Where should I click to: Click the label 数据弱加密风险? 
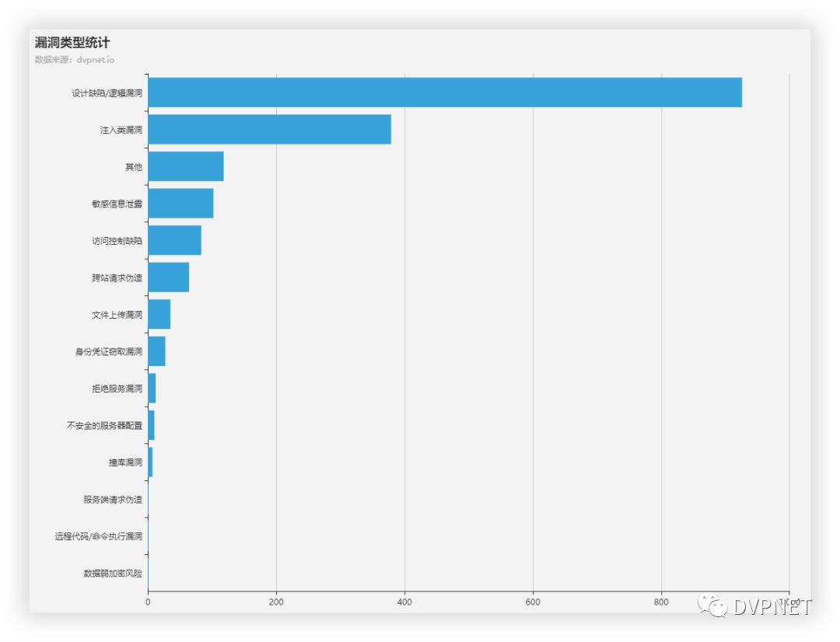coord(113,574)
